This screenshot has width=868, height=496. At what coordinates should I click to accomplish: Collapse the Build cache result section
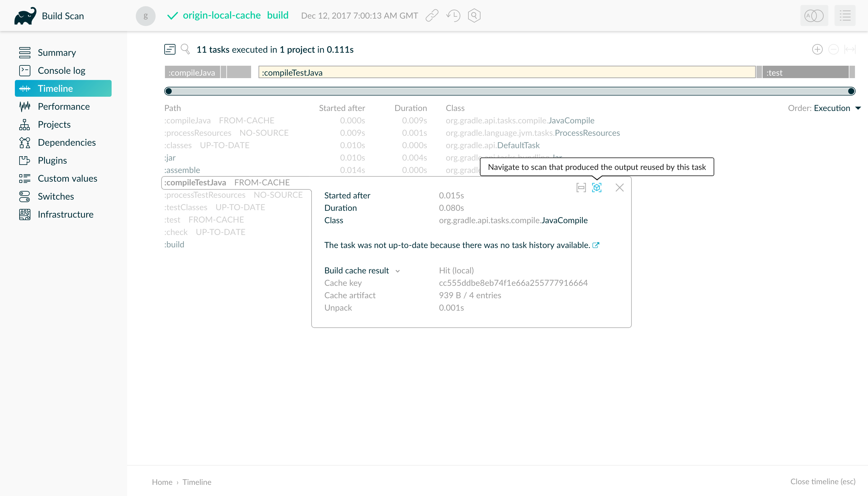point(397,271)
